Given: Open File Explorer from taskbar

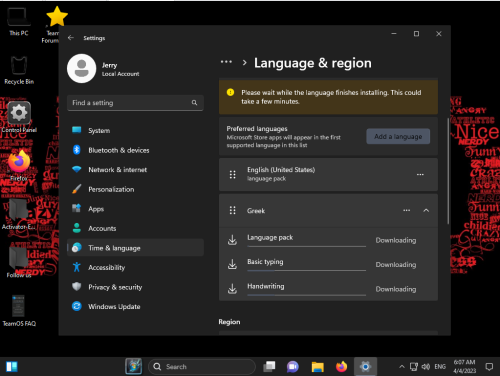Looking at the screenshot, I should 317,367.
